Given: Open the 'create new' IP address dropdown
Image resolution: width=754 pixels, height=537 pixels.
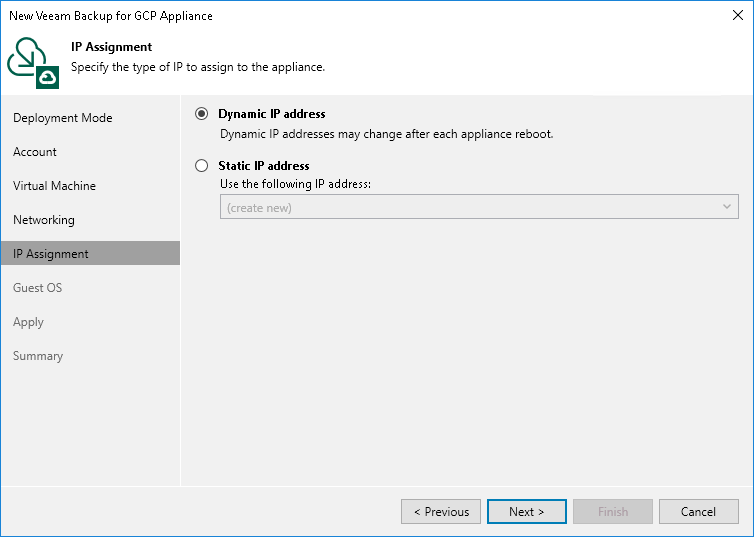Looking at the screenshot, I should pyautogui.click(x=479, y=207).
